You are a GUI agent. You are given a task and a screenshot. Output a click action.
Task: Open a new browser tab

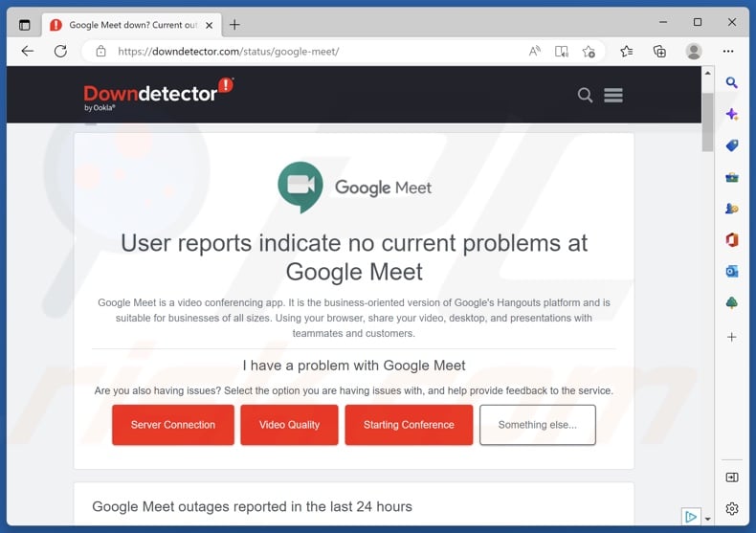click(234, 25)
